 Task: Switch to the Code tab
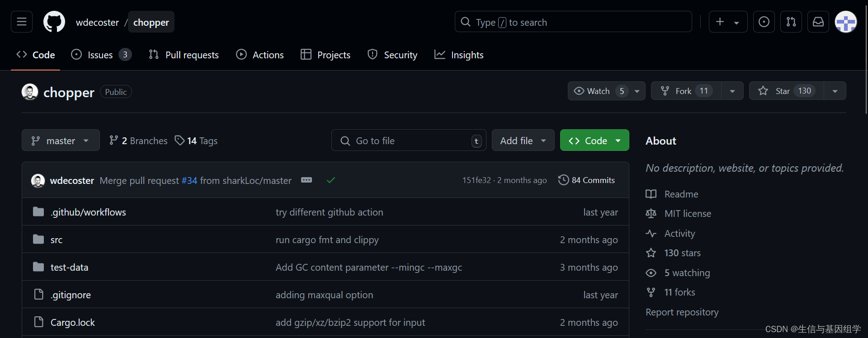(x=36, y=55)
